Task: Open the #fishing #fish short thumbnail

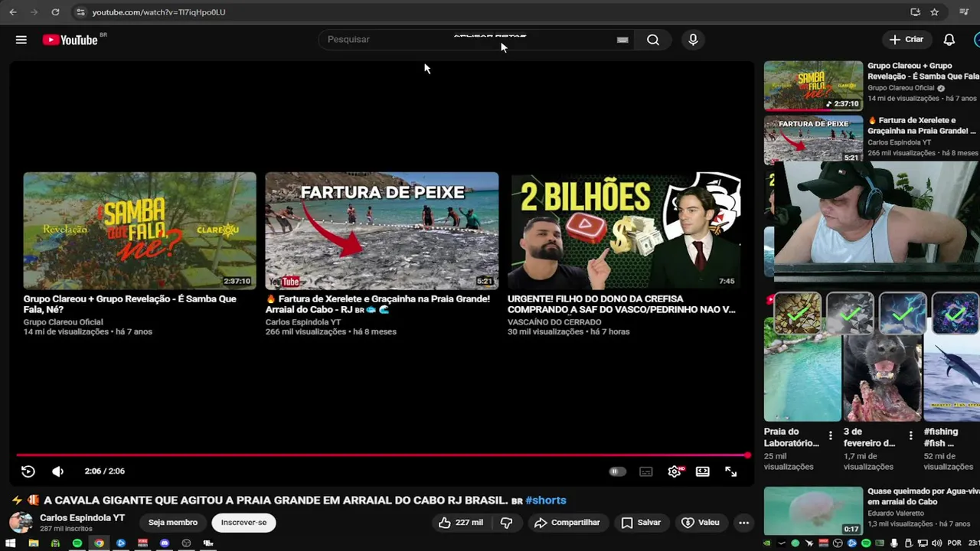Action: tap(952, 378)
